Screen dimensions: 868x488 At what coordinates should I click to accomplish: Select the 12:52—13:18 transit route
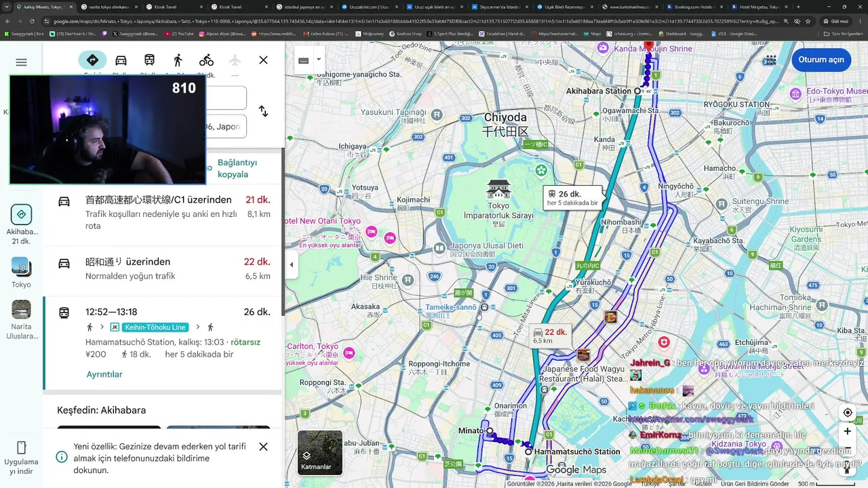point(163,343)
